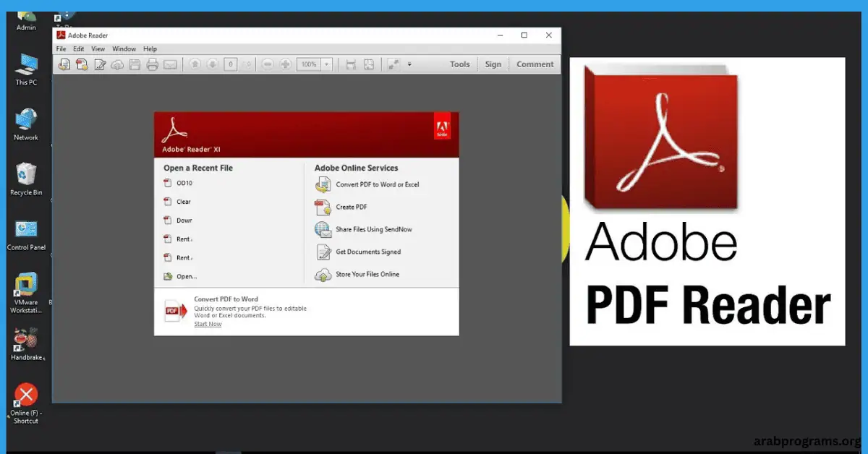This screenshot has height=454, width=868.
Task: Select the This PC desktop icon
Action: click(26, 69)
